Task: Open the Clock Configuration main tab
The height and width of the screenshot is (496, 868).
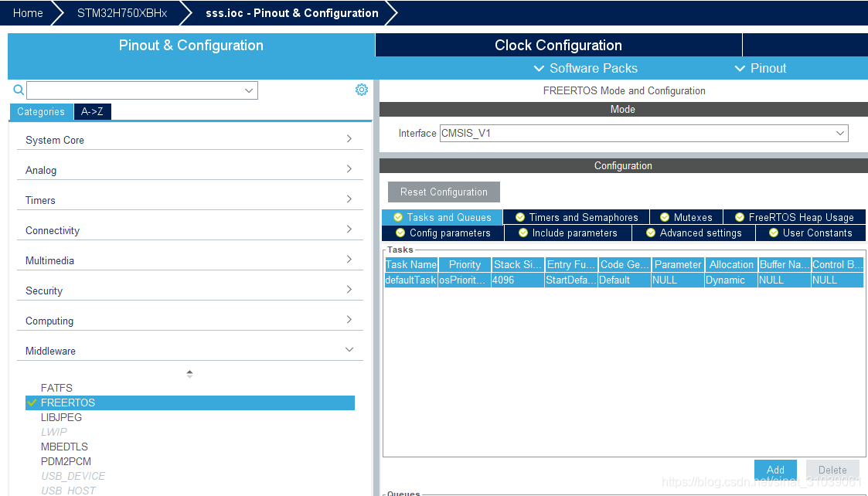Action: click(x=558, y=45)
